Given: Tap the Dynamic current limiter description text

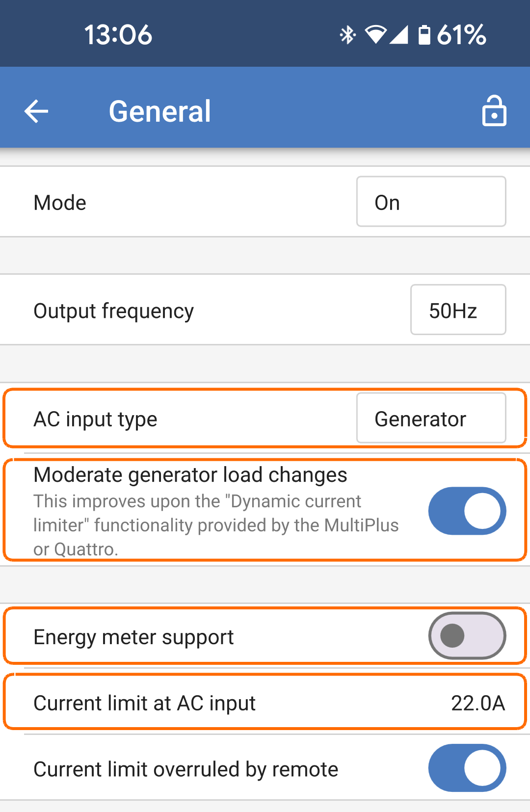Looking at the screenshot, I should click(x=216, y=524).
